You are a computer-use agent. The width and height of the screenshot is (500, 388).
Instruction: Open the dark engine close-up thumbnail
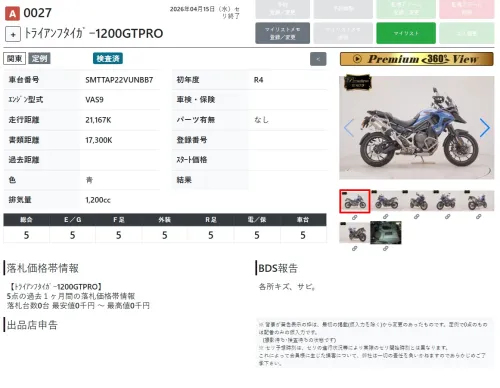386,232
